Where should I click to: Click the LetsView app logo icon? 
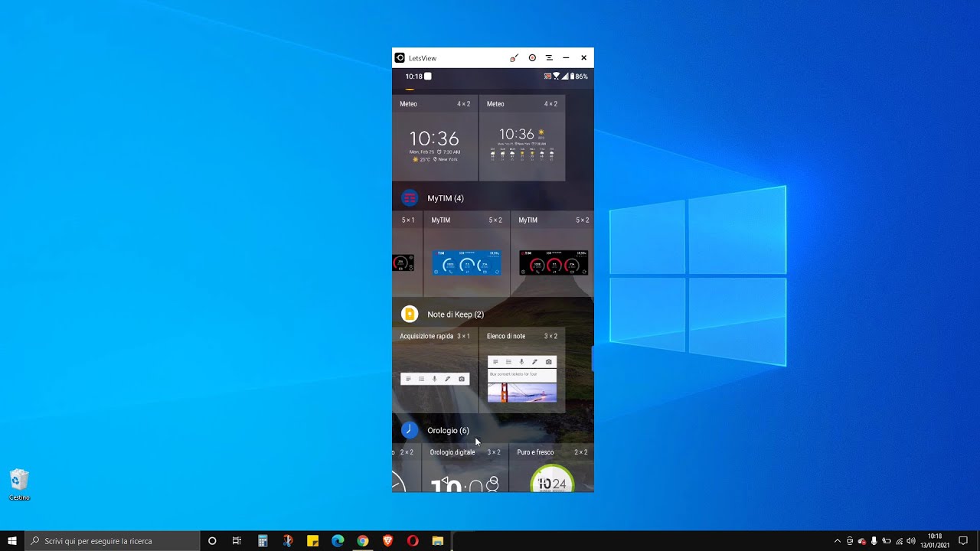(x=400, y=58)
